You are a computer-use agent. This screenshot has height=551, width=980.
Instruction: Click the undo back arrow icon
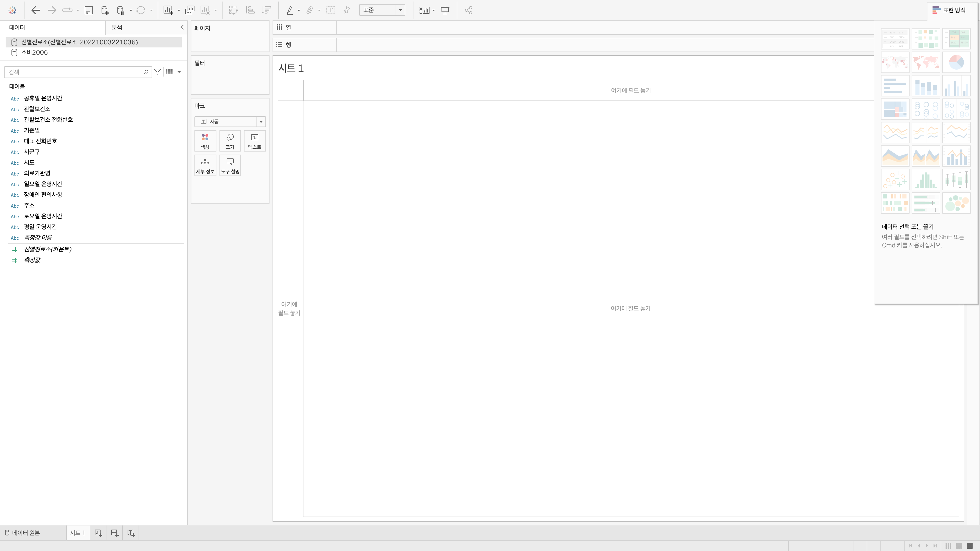pyautogui.click(x=35, y=10)
